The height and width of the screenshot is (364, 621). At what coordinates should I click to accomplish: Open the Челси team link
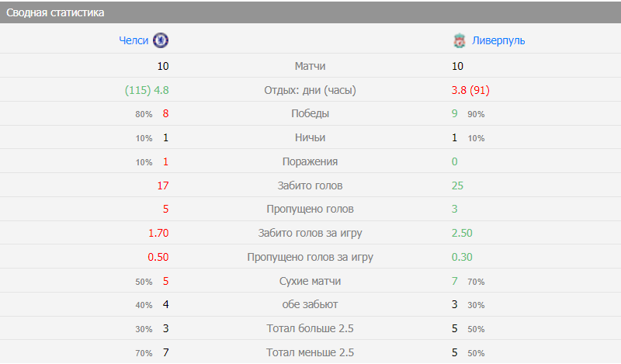point(134,40)
